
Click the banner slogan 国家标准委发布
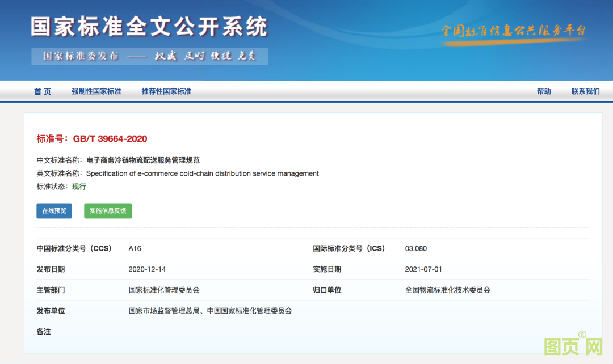pyautogui.click(x=81, y=56)
